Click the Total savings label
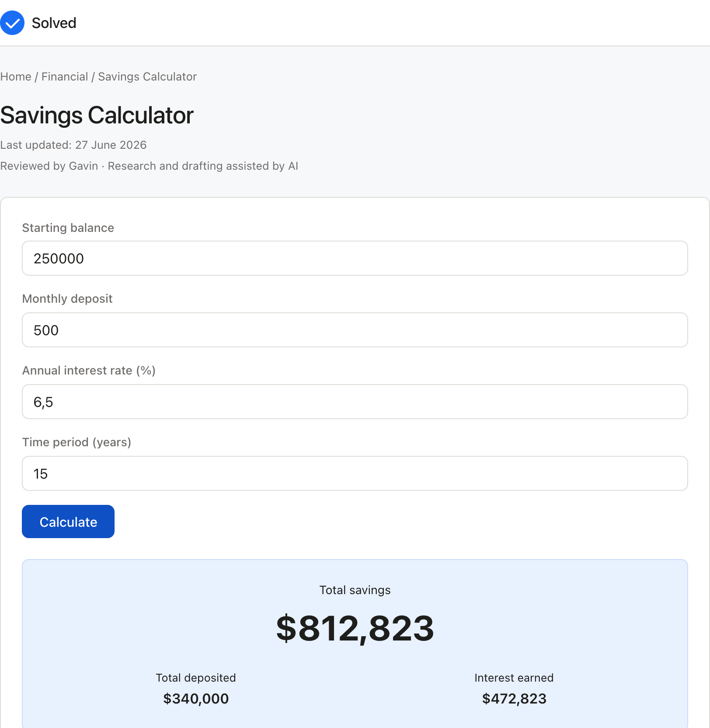The height and width of the screenshot is (728, 710). click(x=355, y=590)
